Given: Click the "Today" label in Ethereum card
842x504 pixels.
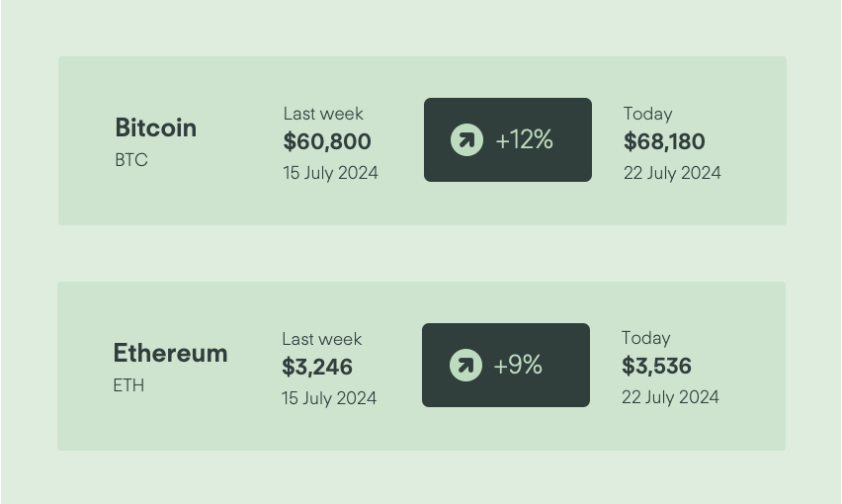Looking at the screenshot, I should (x=646, y=338).
